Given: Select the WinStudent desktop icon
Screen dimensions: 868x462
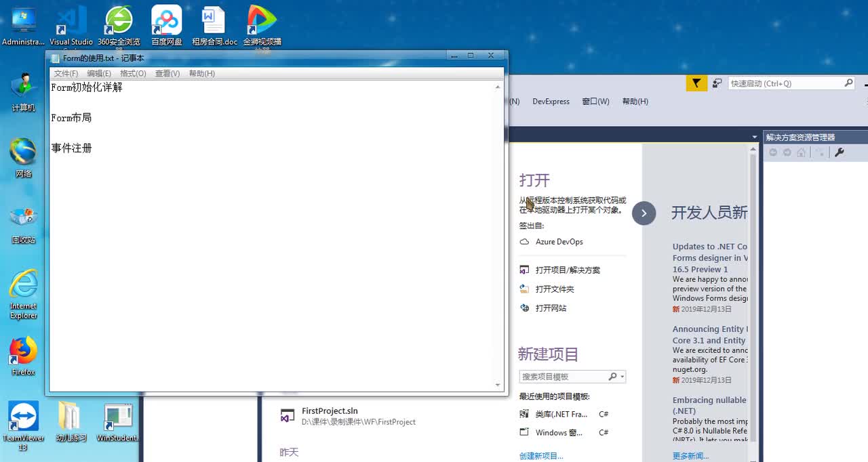Looking at the screenshot, I should [118, 422].
